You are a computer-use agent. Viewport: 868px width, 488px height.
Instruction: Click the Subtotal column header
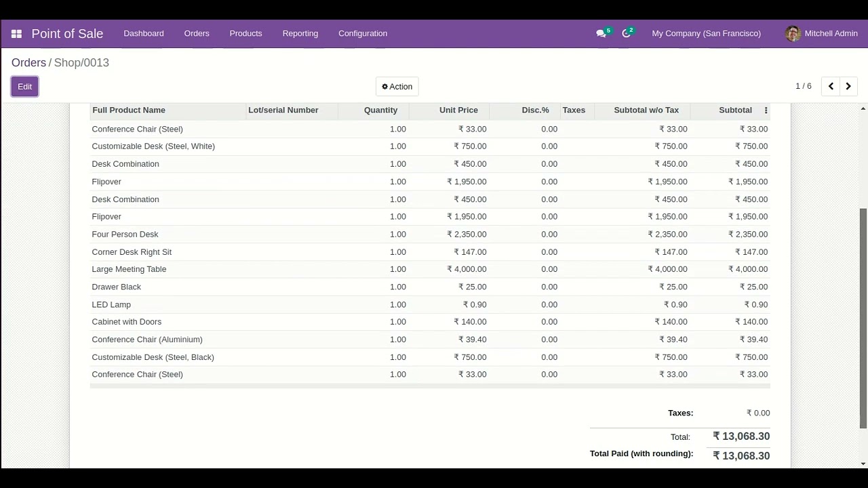(x=726, y=110)
